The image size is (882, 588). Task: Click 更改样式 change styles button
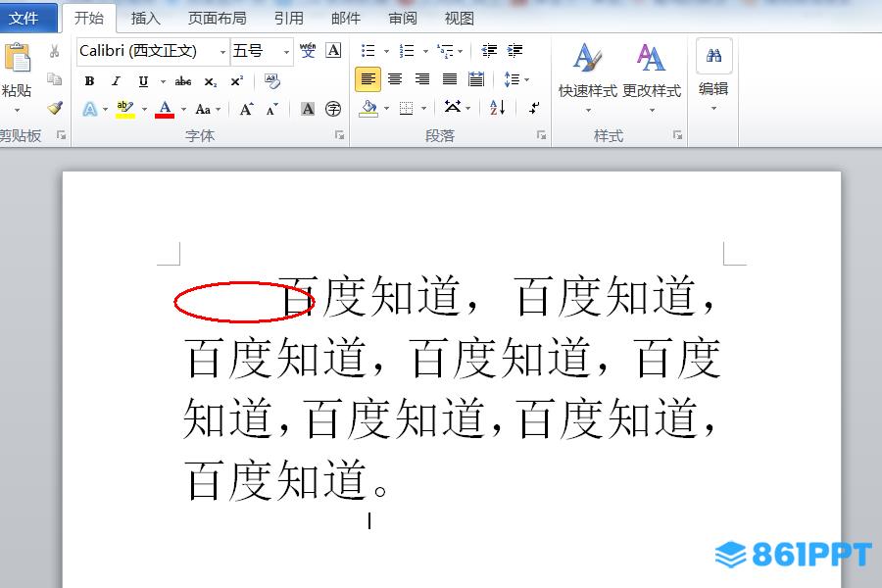pos(652,76)
